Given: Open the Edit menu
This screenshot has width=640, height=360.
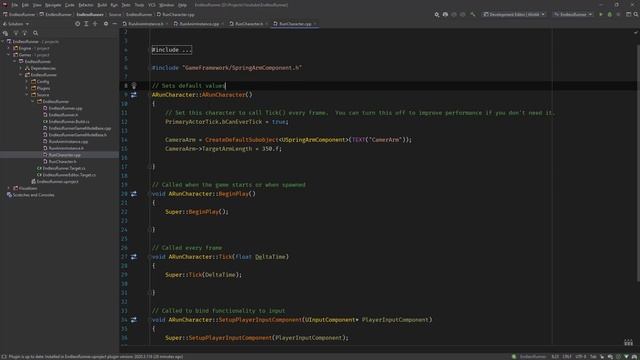Looking at the screenshot, I should (x=25, y=5).
